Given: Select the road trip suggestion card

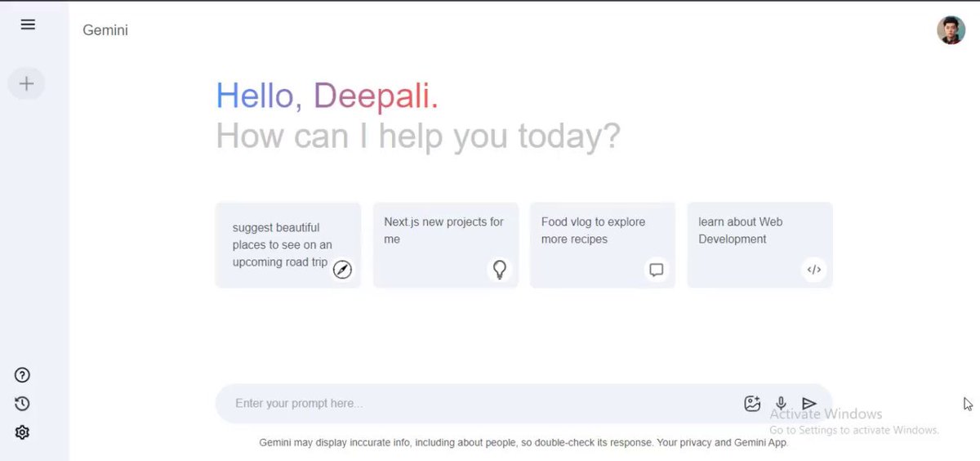Looking at the screenshot, I should pyautogui.click(x=288, y=245).
